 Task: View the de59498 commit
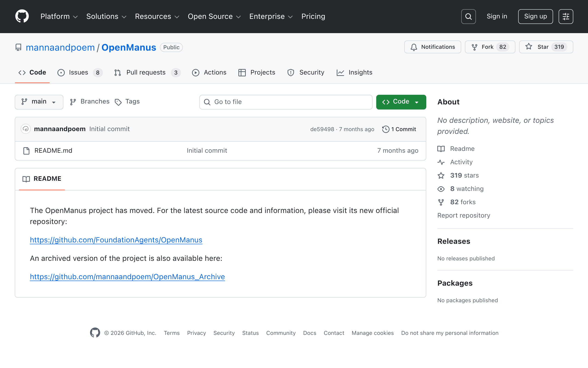click(x=322, y=129)
